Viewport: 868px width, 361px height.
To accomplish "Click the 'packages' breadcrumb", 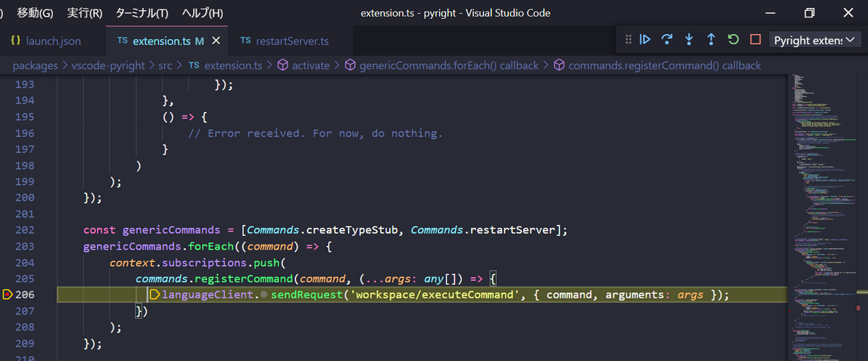I will (x=35, y=65).
